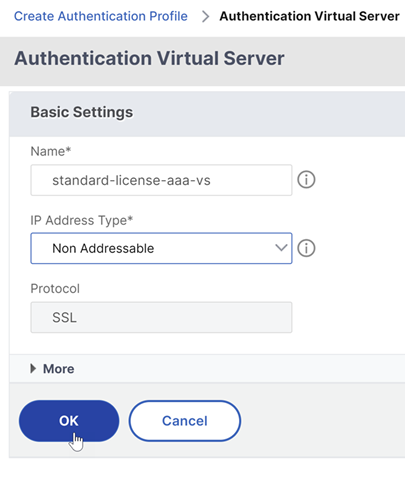The height and width of the screenshot is (477, 405).
Task: Click the Protocol label
Action: point(55,289)
